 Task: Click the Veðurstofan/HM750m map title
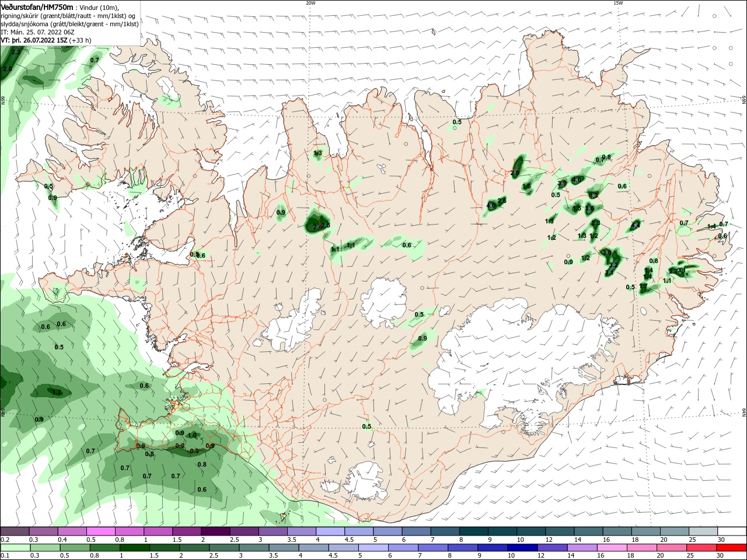click(x=37, y=7)
